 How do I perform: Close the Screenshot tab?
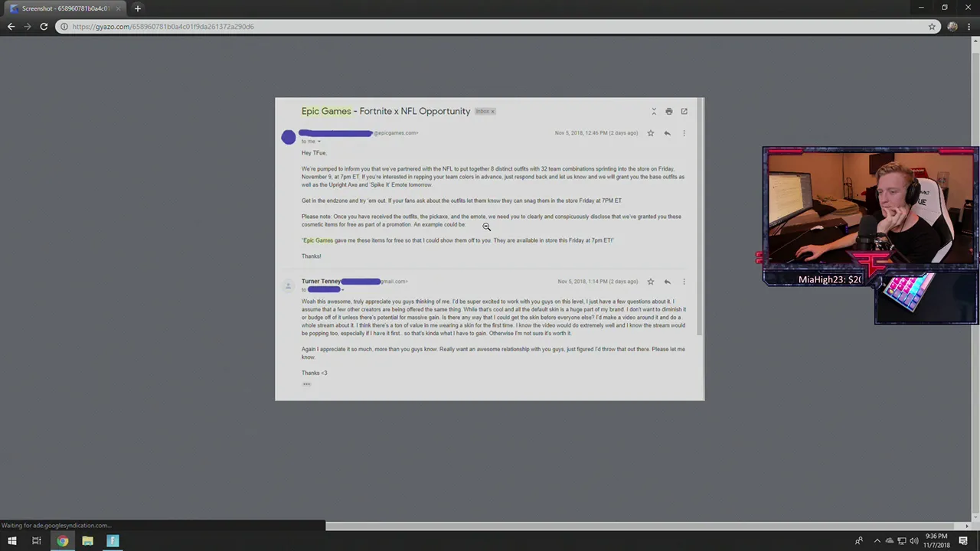[118, 8]
